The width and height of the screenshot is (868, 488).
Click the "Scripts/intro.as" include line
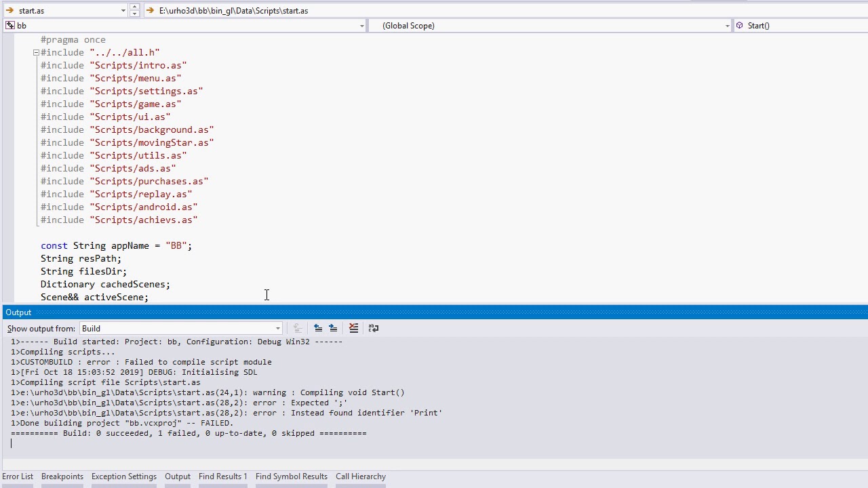[x=114, y=66]
